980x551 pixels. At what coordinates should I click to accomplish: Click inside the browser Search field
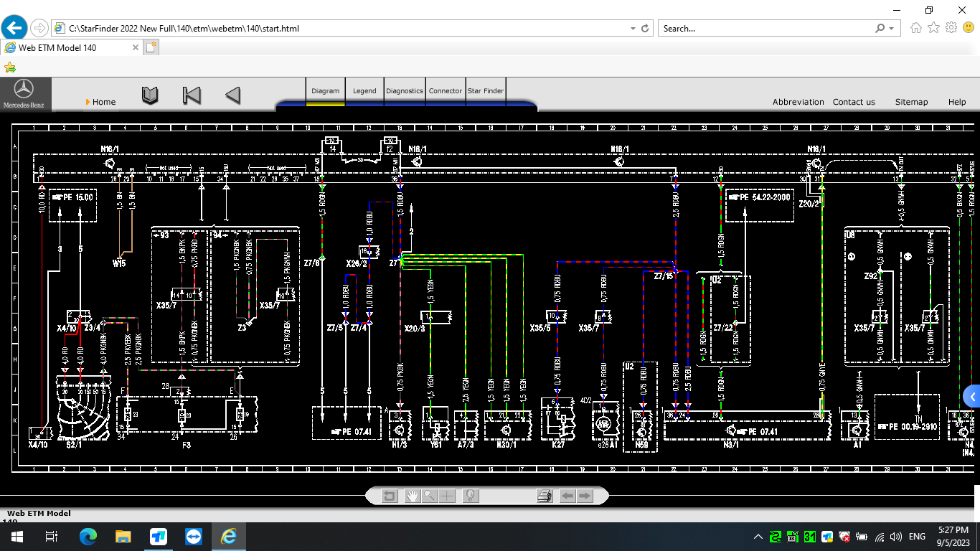coord(764,29)
